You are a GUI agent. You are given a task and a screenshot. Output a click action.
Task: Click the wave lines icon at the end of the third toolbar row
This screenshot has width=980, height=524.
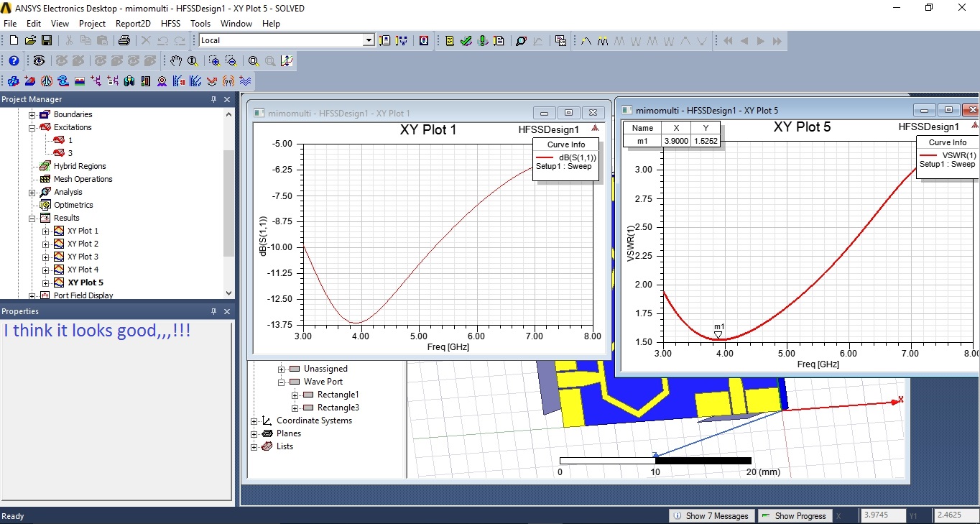pos(245,81)
